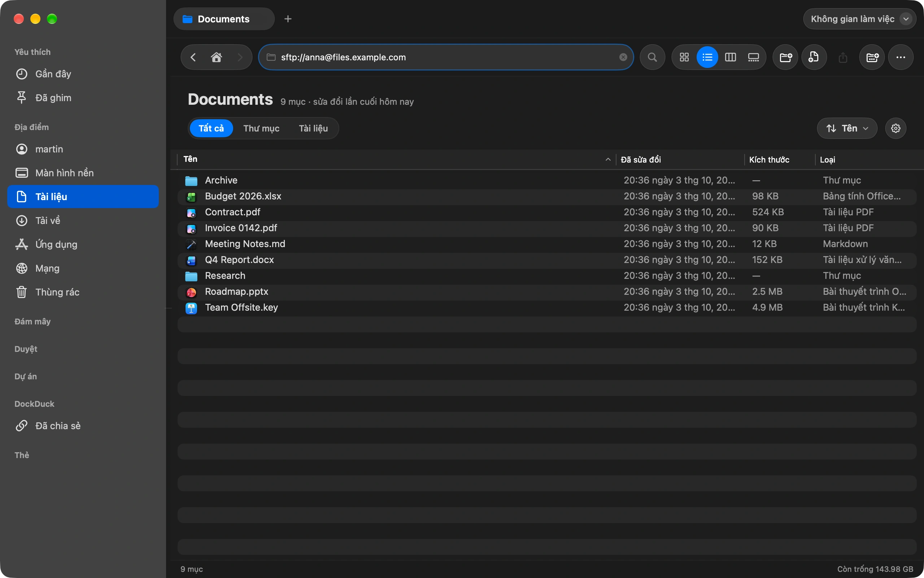Image resolution: width=924 pixels, height=578 pixels.
Task: Open the more options ellipsis menu
Action: pos(901,57)
